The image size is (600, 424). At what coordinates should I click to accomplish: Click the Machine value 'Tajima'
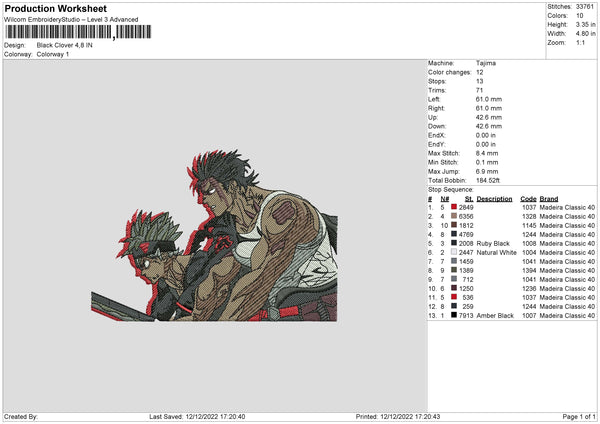click(486, 63)
